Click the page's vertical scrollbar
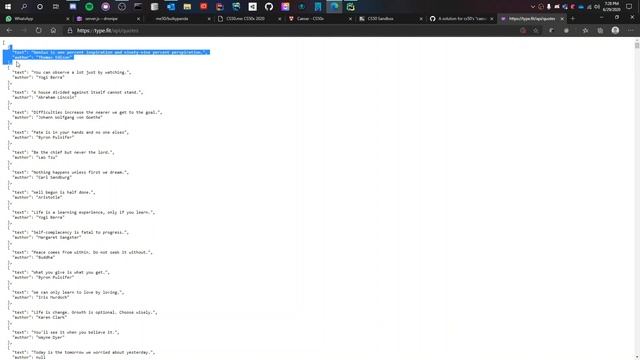 coord(637,199)
